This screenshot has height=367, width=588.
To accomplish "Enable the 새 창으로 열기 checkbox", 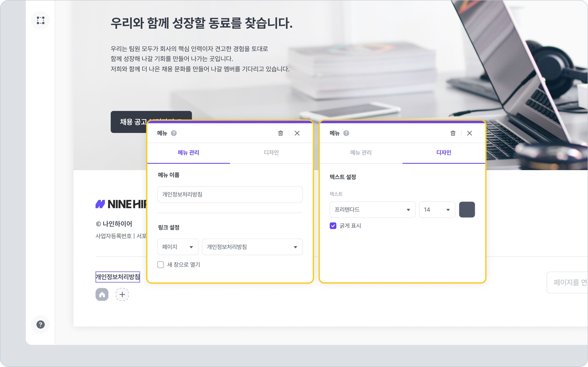I will pos(161,265).
